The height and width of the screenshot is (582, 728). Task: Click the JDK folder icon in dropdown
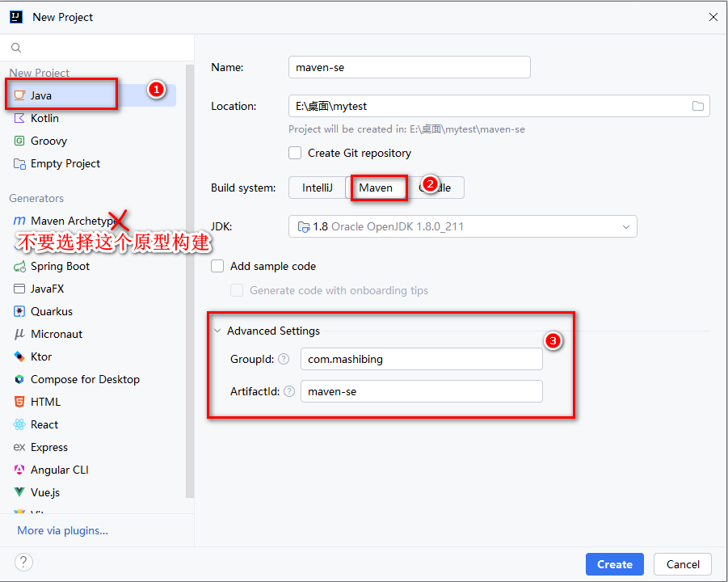[304, 226]
